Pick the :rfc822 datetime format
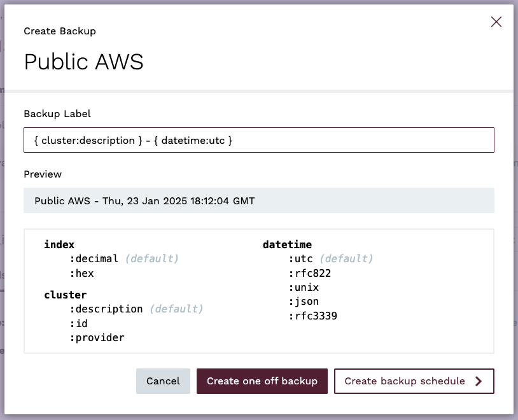The height and width of the screenshot is (420, 518). coord(310,274)
